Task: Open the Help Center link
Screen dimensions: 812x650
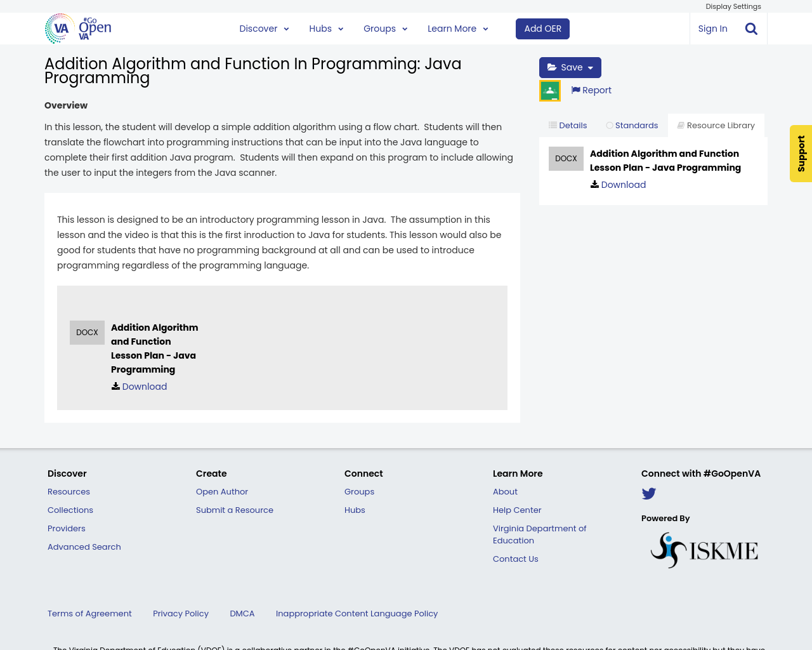Action: (x=517, y=510)
